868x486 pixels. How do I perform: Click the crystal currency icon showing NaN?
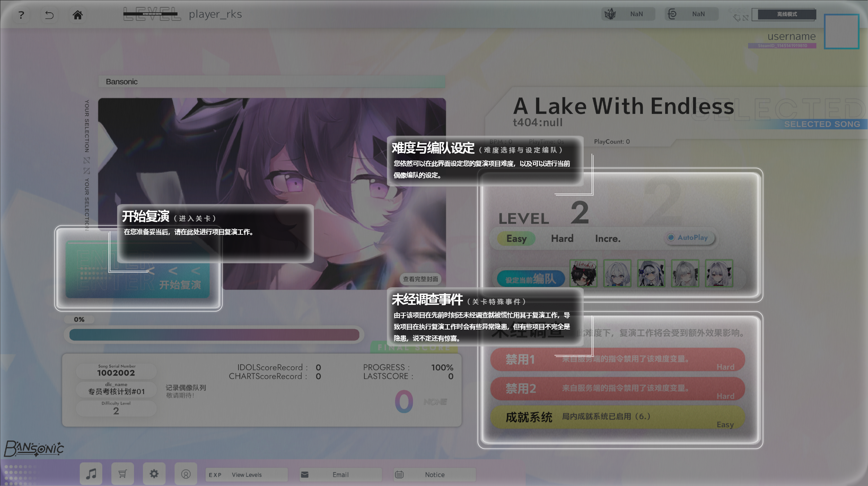[x=610, y=14]
